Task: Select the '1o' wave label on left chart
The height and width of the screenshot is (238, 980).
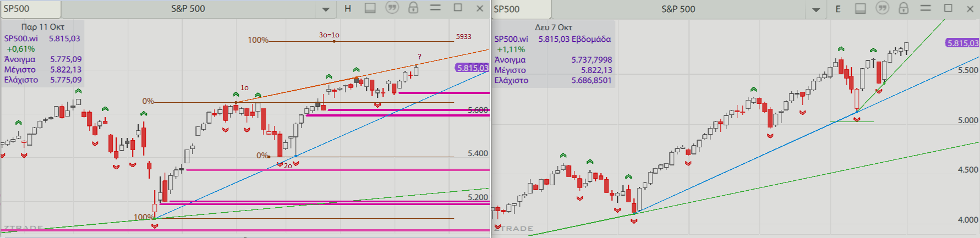Action: tap(244, 87)
